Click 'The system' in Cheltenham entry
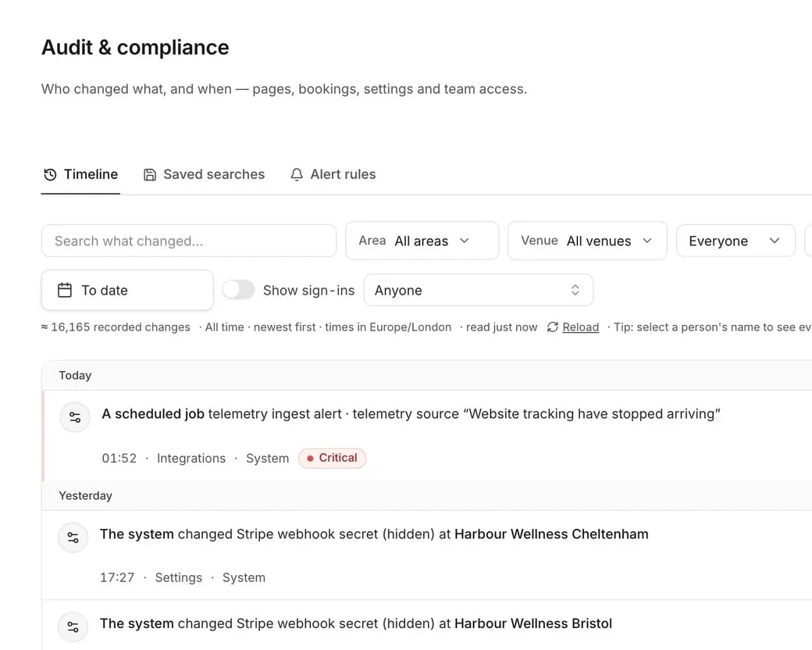The height and width of the screenshot is (650, 812). click(x=137, y=534)
